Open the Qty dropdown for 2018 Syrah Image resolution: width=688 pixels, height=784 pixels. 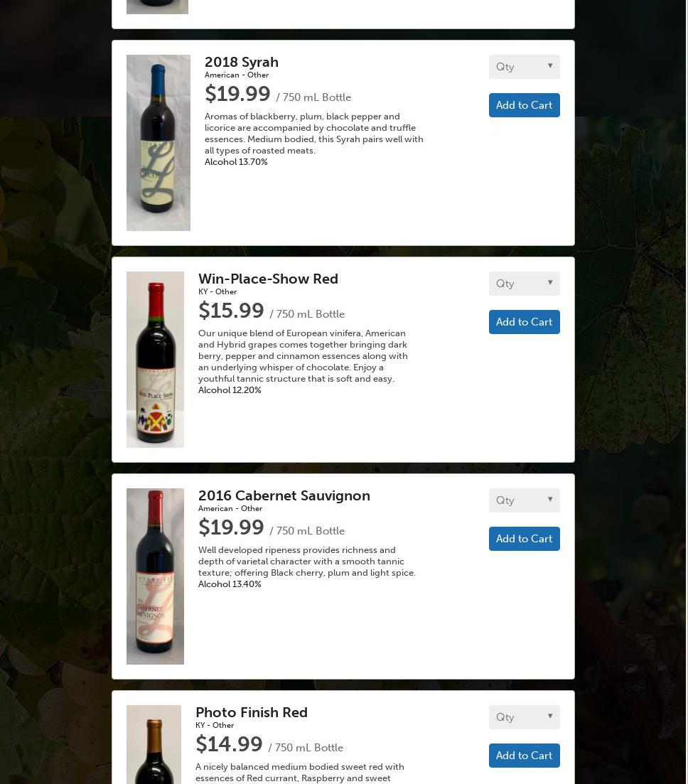coord(524,67)
